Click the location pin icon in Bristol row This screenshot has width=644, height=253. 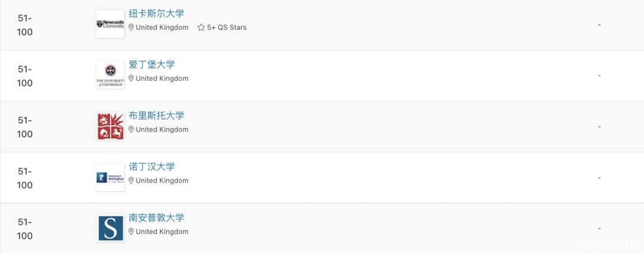131,130
